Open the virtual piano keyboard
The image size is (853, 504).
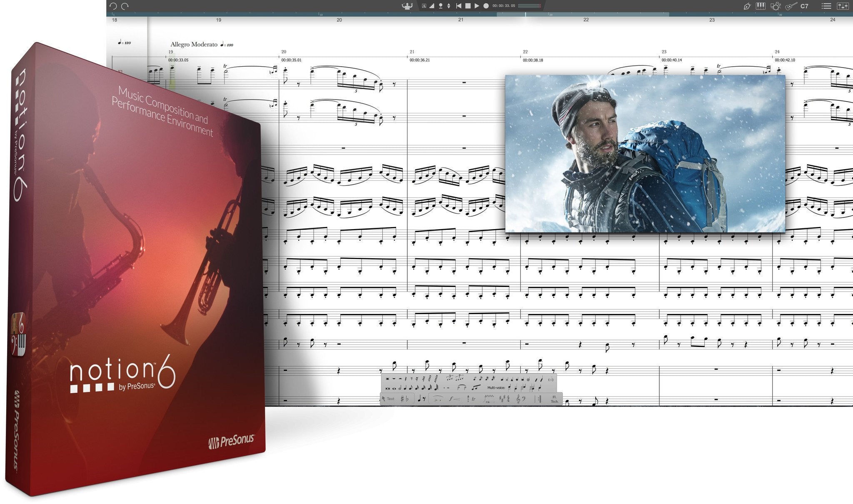761,6
